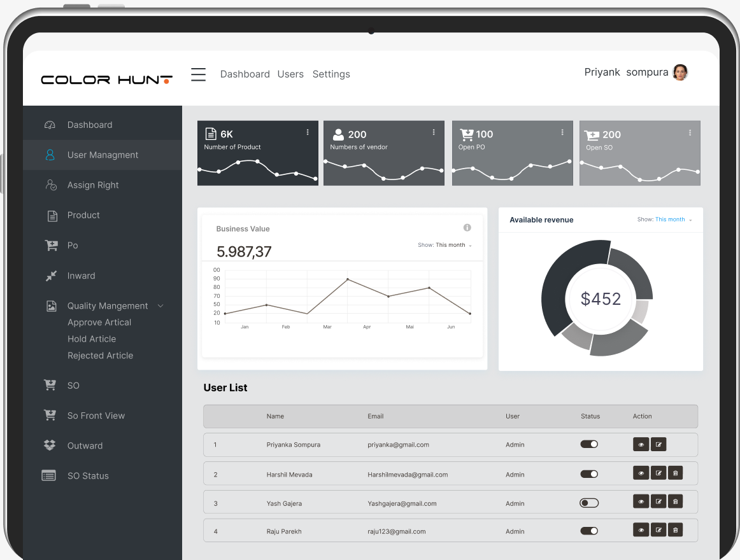Image resolution: width=740 pixels, height=560 pixels.
Task: Click the Outward dropbox-style icon
Action: (x=50, y=445)
